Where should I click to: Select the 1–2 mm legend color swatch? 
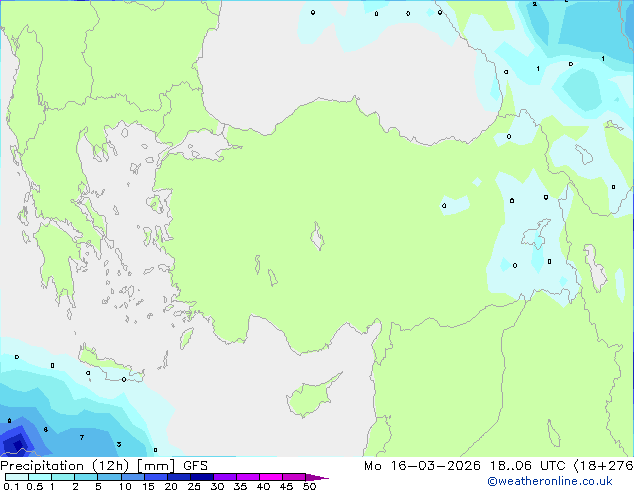[x=63, y=477]
